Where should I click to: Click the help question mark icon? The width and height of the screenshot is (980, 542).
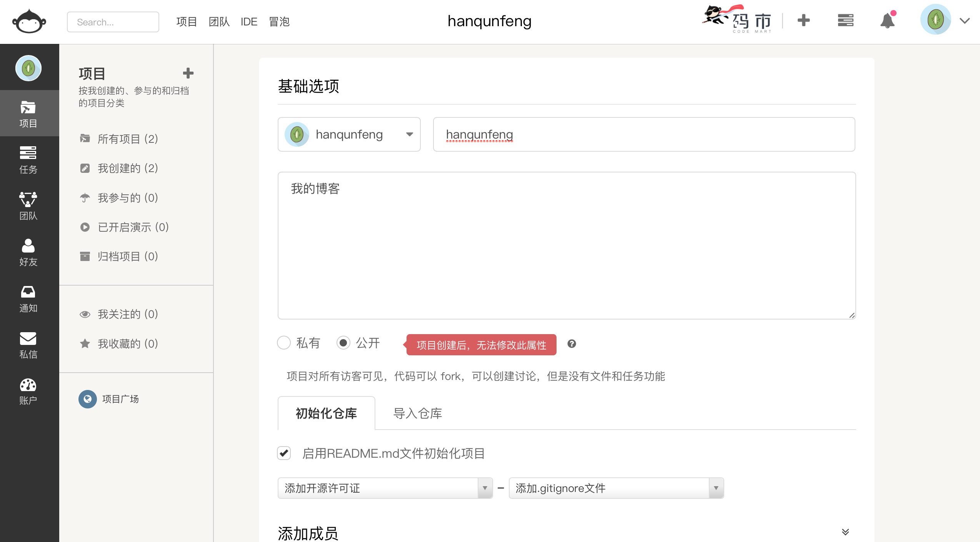572,344
